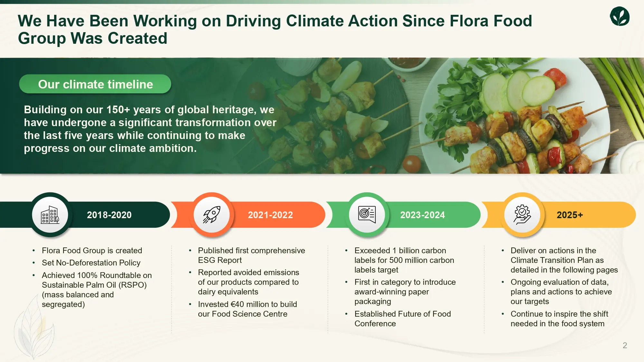
Task: Click the 'Building on our 150+ years' paragraph
Action: 150,129
